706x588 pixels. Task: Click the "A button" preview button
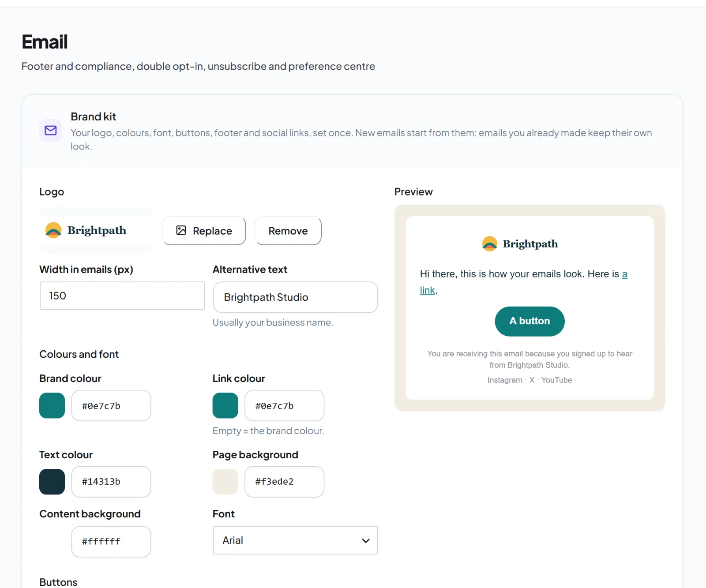click(529, 321)
